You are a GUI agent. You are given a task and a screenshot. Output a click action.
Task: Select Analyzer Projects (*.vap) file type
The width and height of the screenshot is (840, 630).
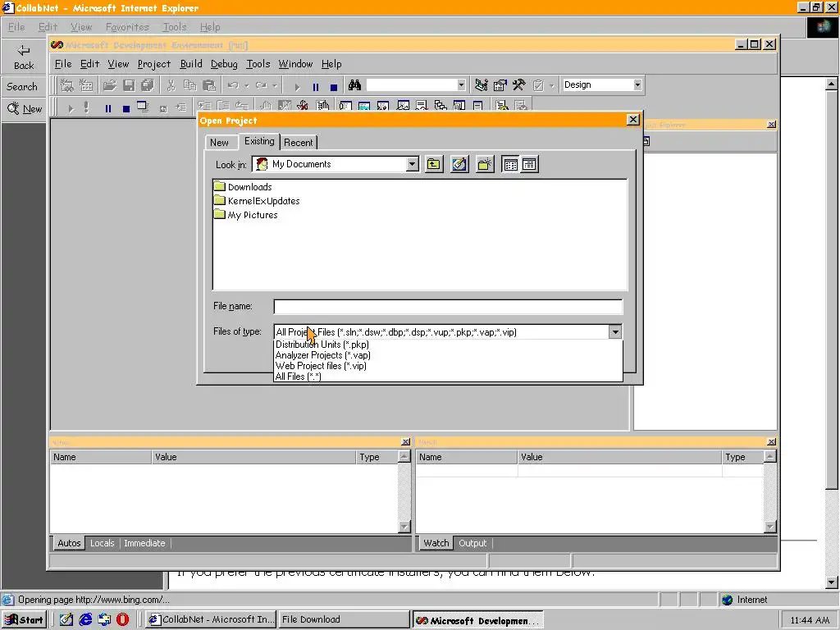point(448,355)
